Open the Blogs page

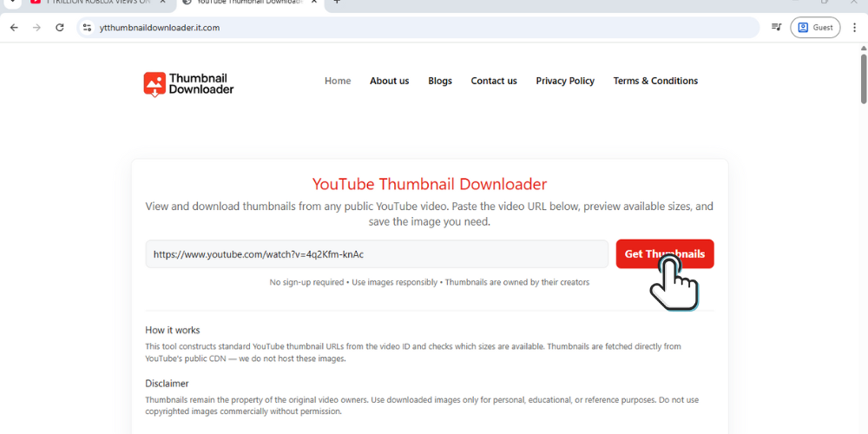click(440, 81)
